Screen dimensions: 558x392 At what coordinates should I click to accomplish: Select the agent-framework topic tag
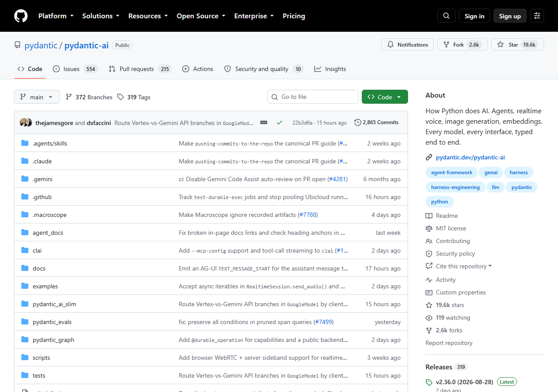452,172
